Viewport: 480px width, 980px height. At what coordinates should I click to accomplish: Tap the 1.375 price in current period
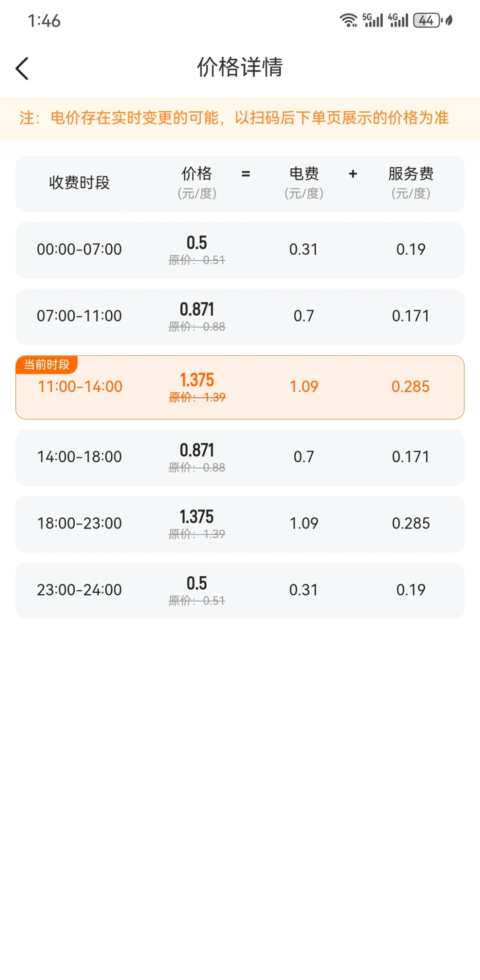point(197,380)
